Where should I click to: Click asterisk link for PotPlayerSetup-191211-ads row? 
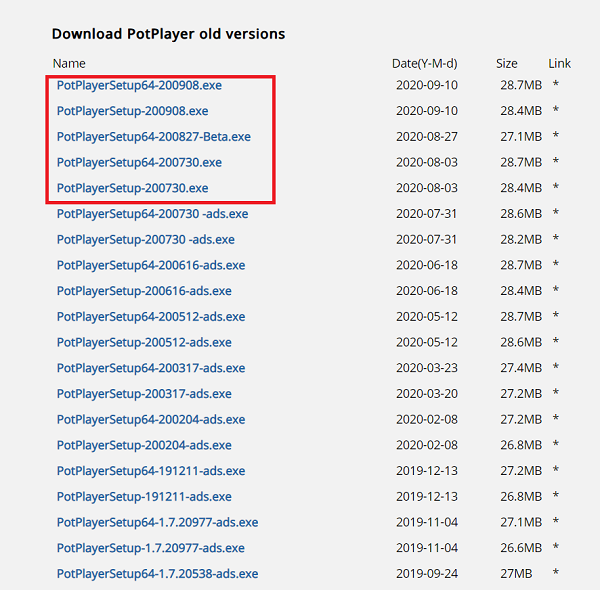pos(556,495)
